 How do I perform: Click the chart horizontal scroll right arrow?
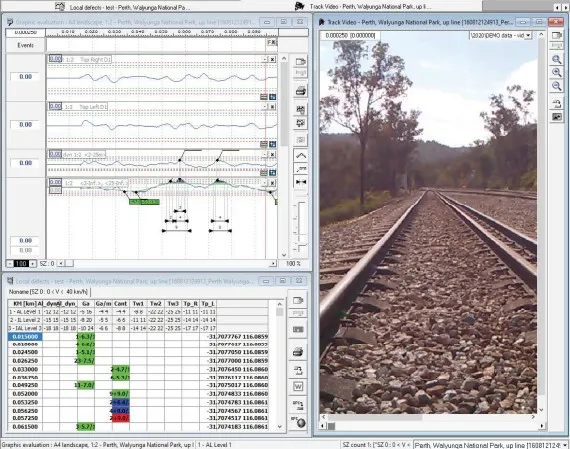[273, 263]
